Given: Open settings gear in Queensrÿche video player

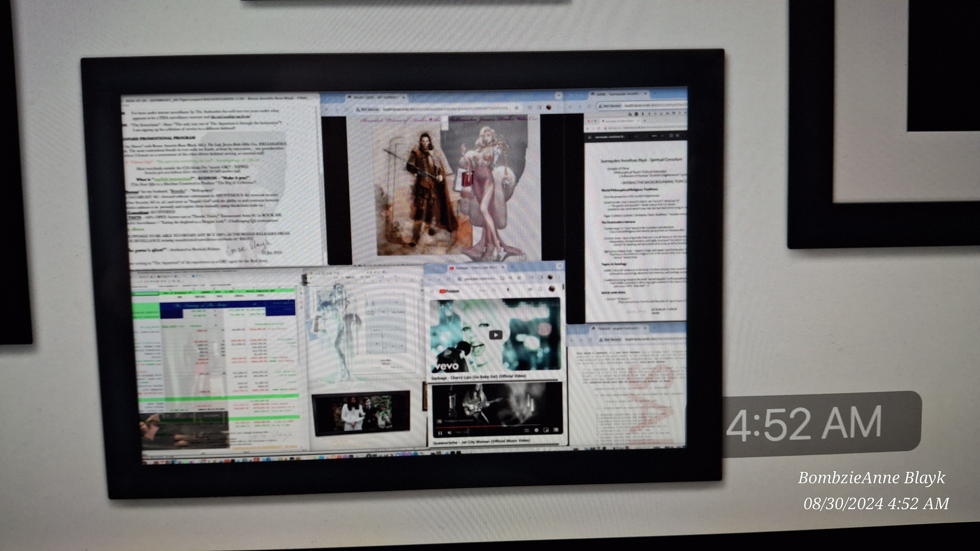Looking at the screenshot, I should (x=536, y=430).
